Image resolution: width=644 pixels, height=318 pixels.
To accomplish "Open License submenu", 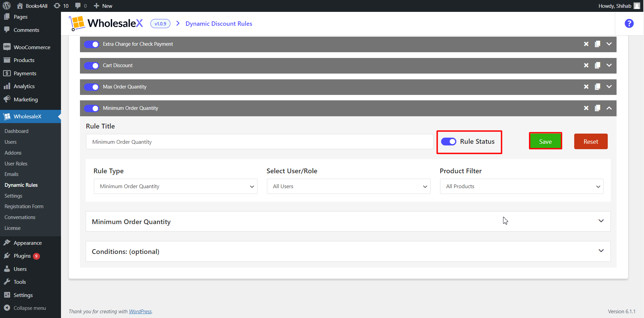I will 13,228.
